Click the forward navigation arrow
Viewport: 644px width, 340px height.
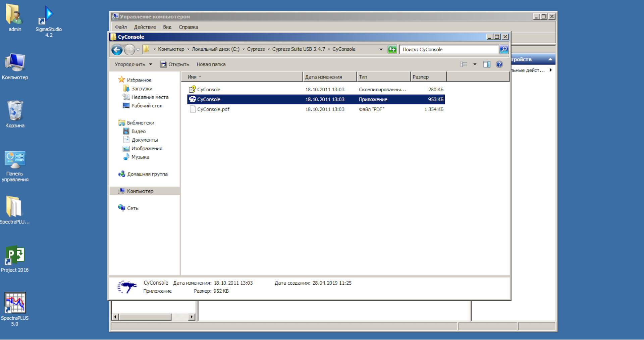[129, 50]
